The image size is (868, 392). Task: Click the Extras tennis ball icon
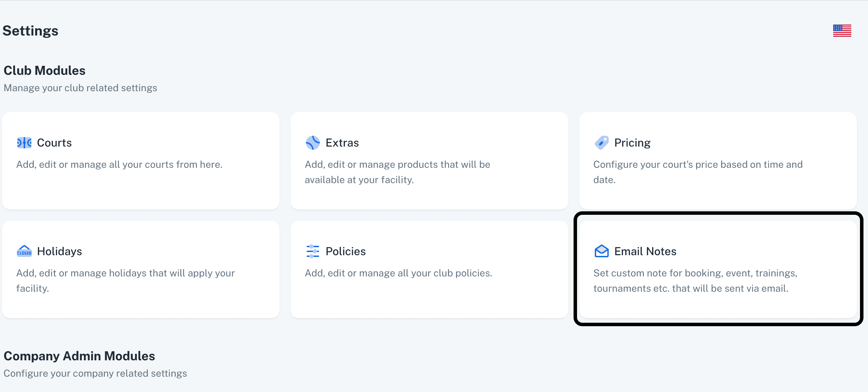[x=313, y=143]
